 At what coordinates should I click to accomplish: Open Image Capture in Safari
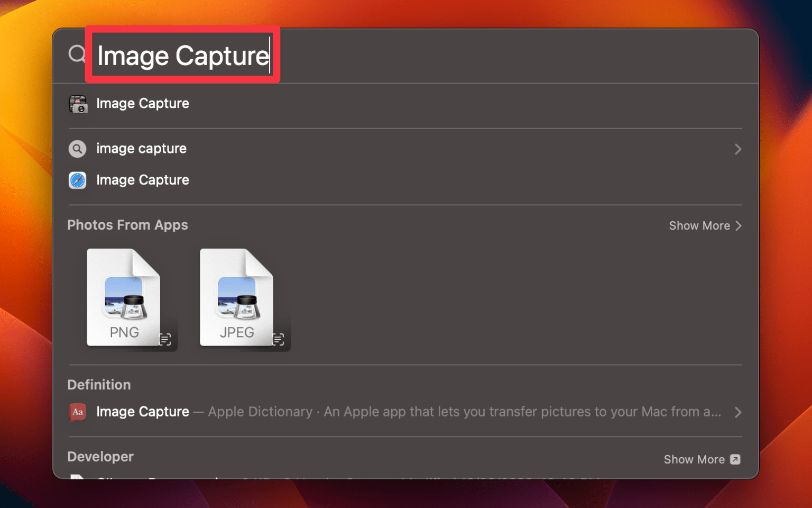click(143, 180)
